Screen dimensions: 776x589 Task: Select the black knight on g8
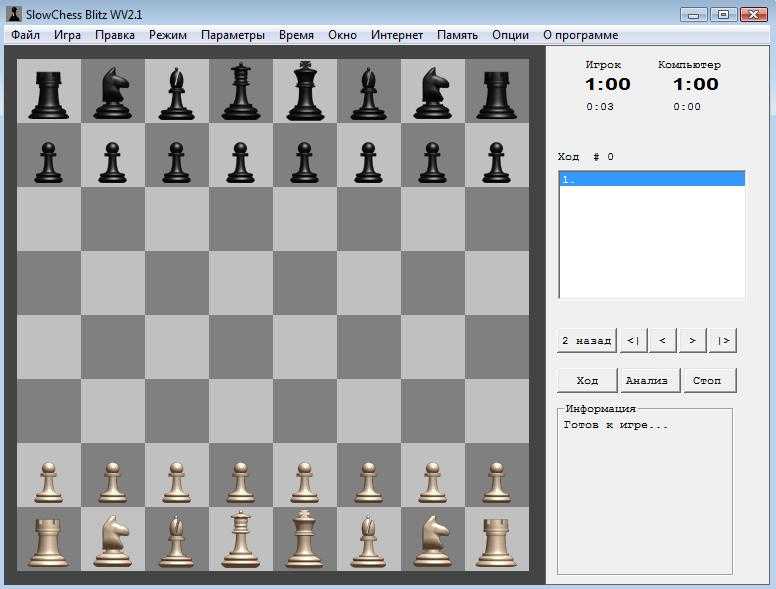[432, 93]
